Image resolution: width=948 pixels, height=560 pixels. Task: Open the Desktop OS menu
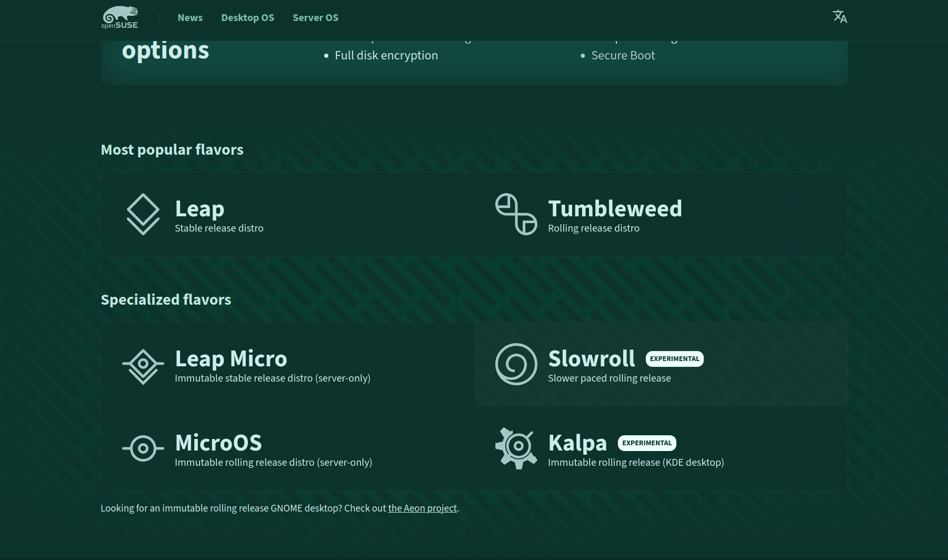click(247, 17)
